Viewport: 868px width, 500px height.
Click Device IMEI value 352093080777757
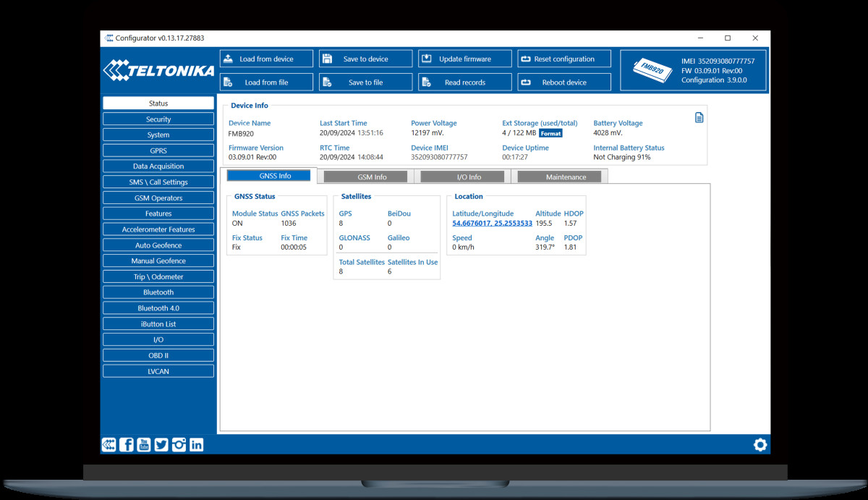[439, 157]
